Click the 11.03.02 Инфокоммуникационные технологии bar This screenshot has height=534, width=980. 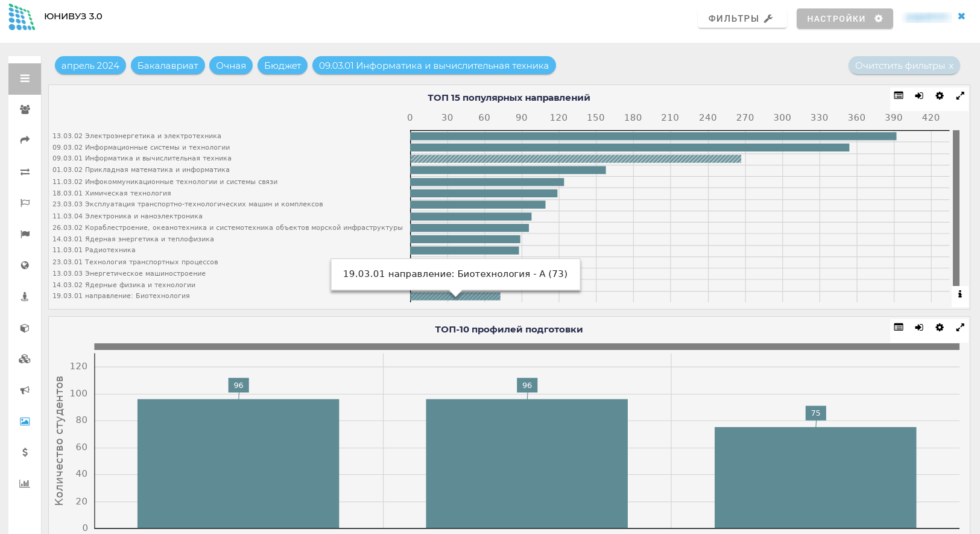(x=487, y=182)
